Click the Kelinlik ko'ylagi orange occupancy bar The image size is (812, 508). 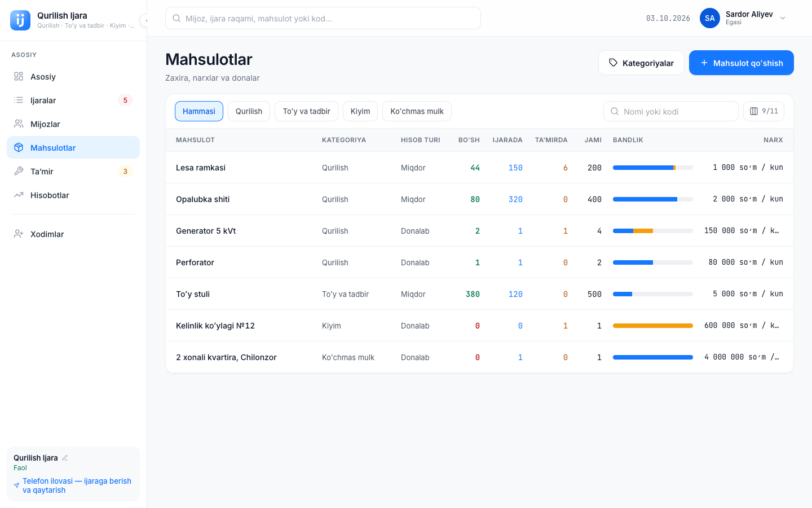[653, 326]
